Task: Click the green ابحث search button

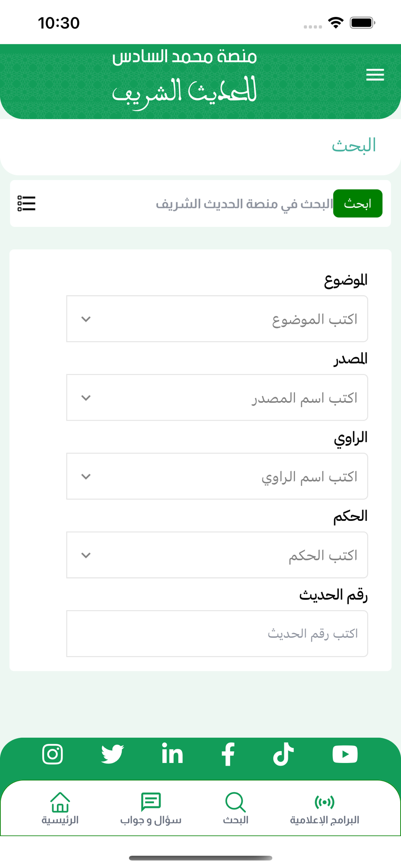Action: point(358,204)
